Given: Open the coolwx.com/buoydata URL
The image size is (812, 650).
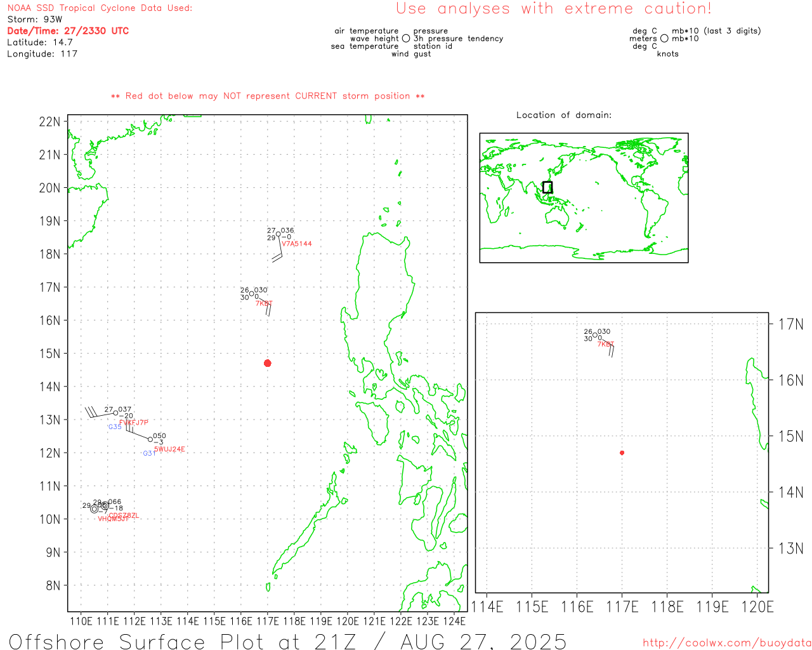Looking at the screenshot, I should (x=727, y=643).
